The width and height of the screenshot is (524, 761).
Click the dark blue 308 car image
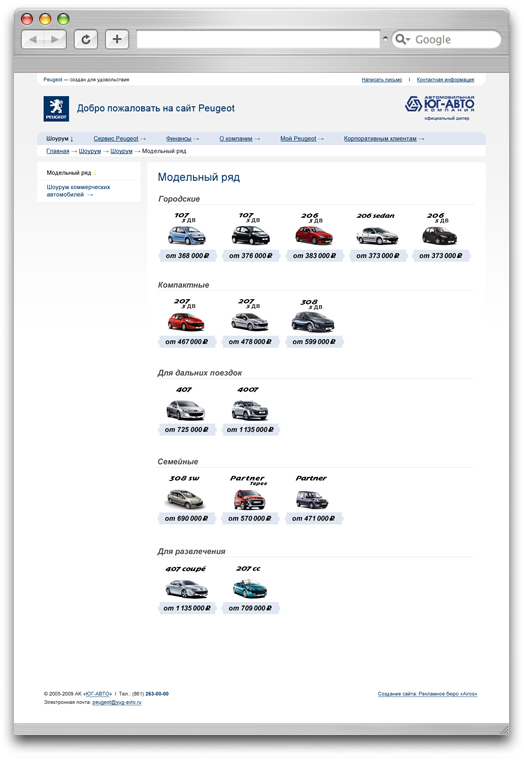313,322
